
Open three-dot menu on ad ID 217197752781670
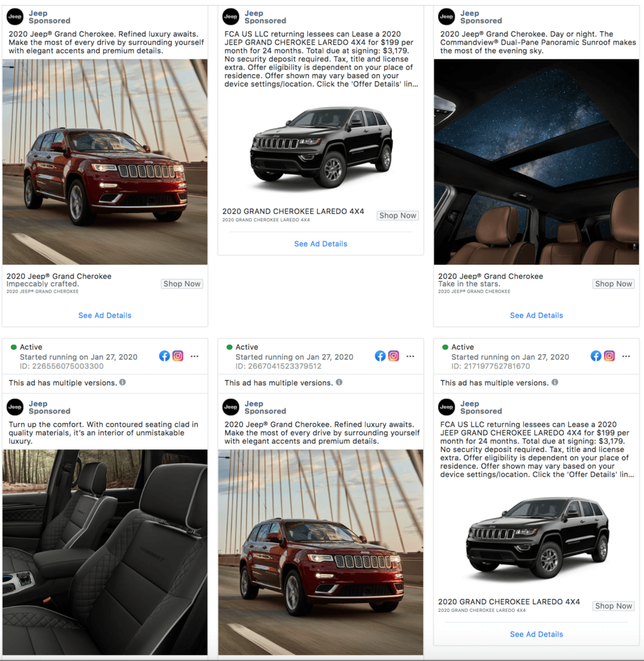click(627, 356)
